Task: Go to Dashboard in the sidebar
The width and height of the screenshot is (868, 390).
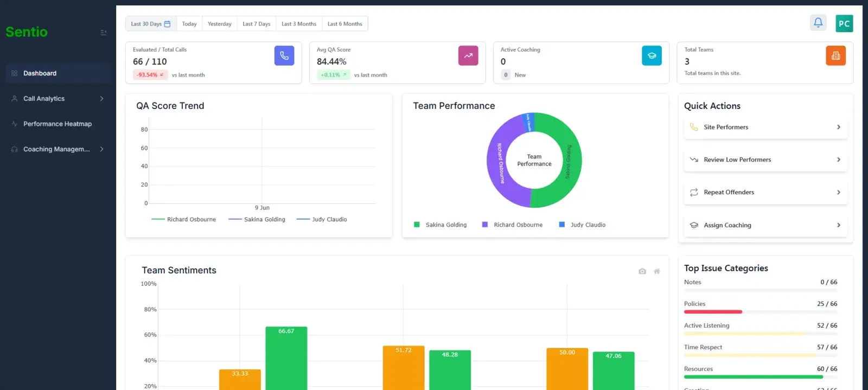Action: tap(58, 73)
